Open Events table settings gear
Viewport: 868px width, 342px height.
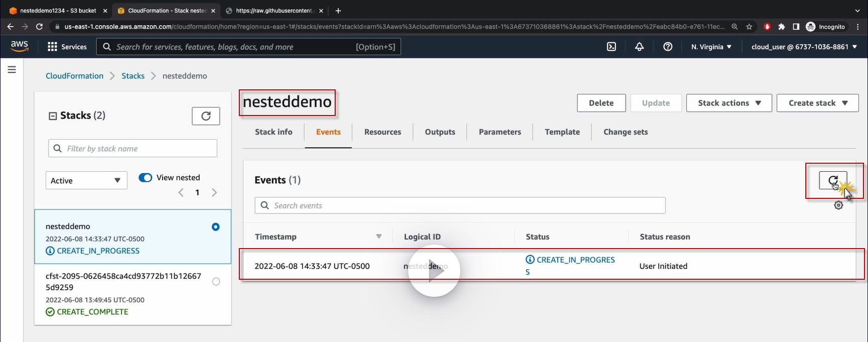838,205
